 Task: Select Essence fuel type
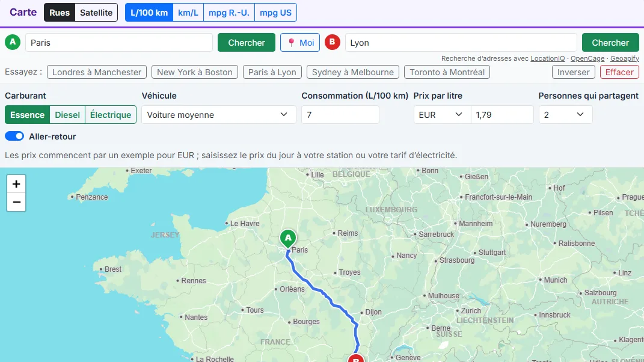point(27,115)
